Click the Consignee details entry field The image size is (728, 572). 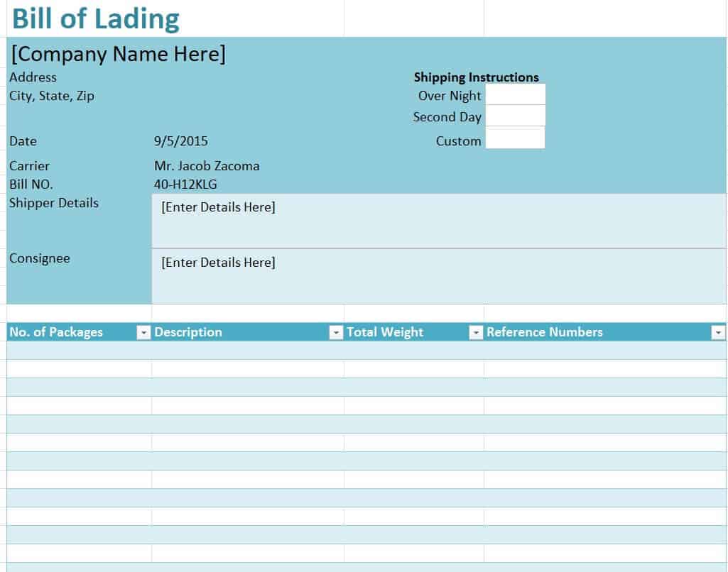(x=438, y=276)
